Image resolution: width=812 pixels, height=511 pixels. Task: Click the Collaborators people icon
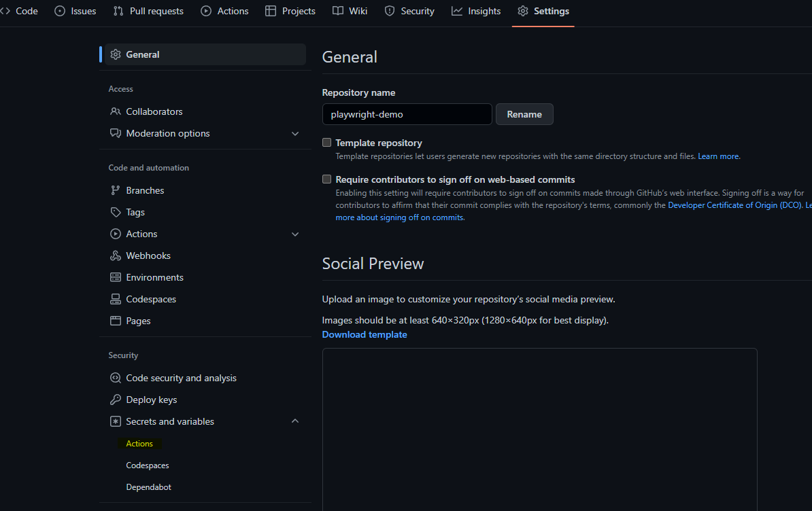click(x=116, y=111)
